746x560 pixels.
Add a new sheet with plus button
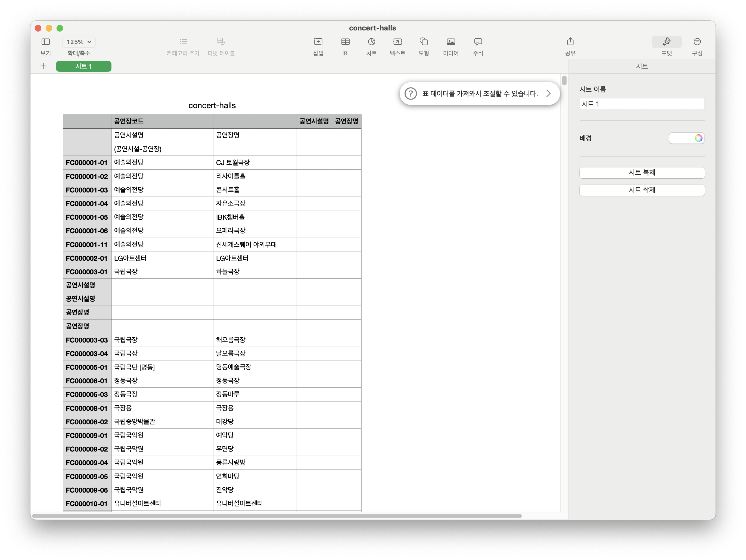pyautogui.click(x=43, y=66)
